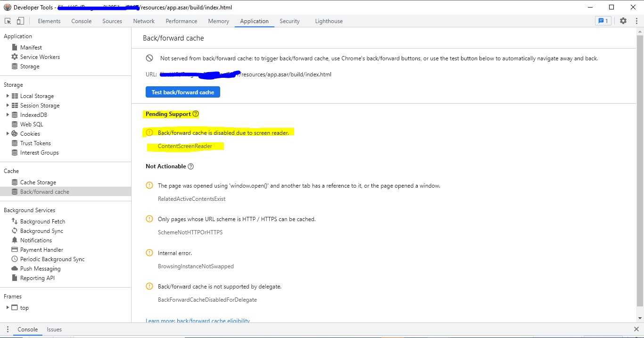Viewport: 644px width, 338px height.
Task: Switch to the Network panel
Action: 144,21
